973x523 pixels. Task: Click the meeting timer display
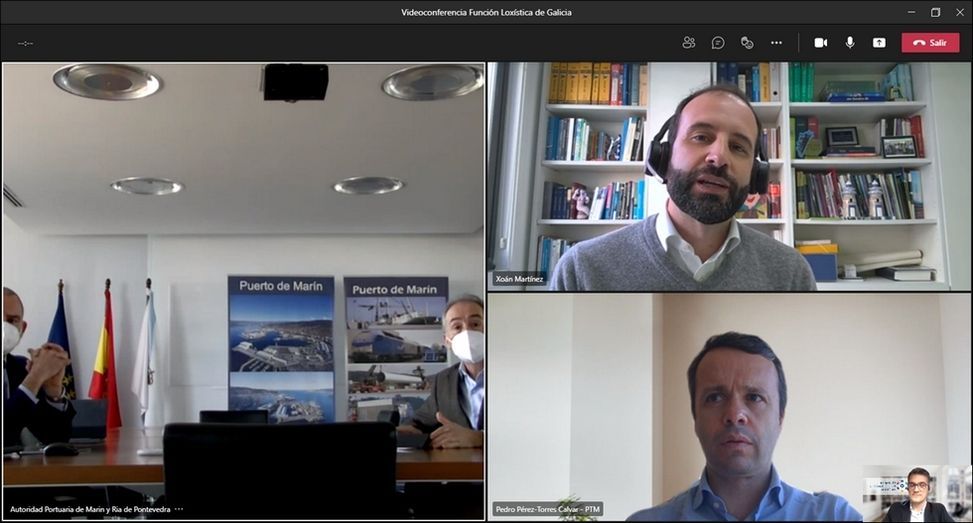pyautogui.click(x=26, y=43)
